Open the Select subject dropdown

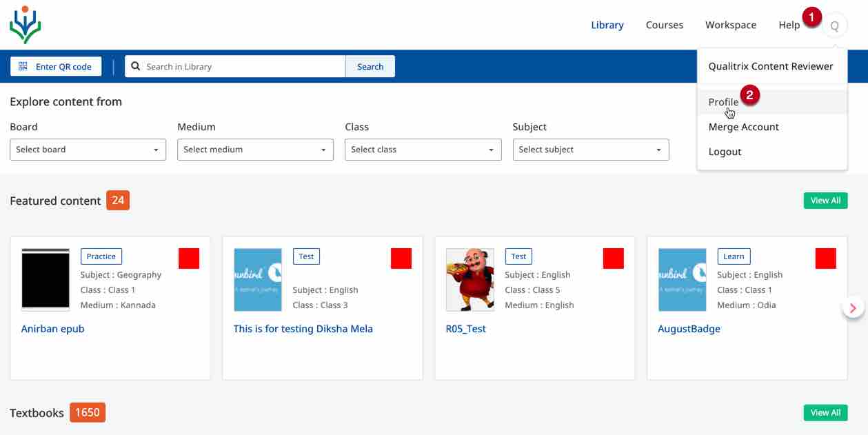click(590, 150)
